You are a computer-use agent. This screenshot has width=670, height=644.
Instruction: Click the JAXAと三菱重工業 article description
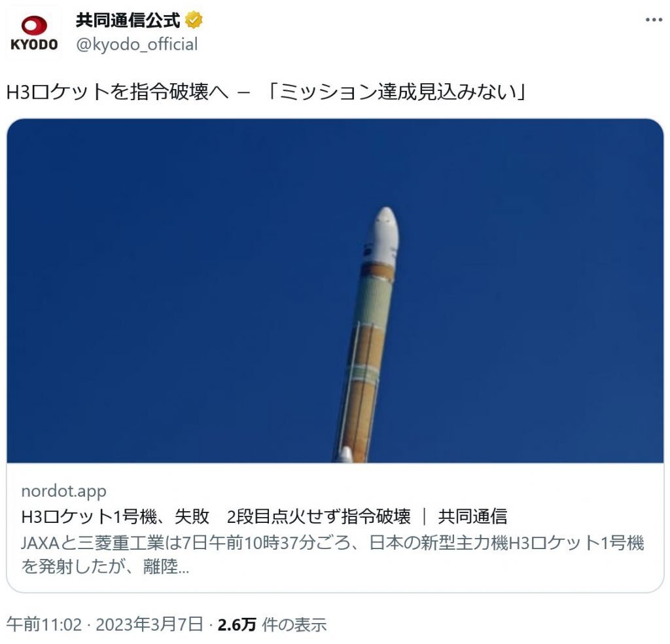point(332,555)
